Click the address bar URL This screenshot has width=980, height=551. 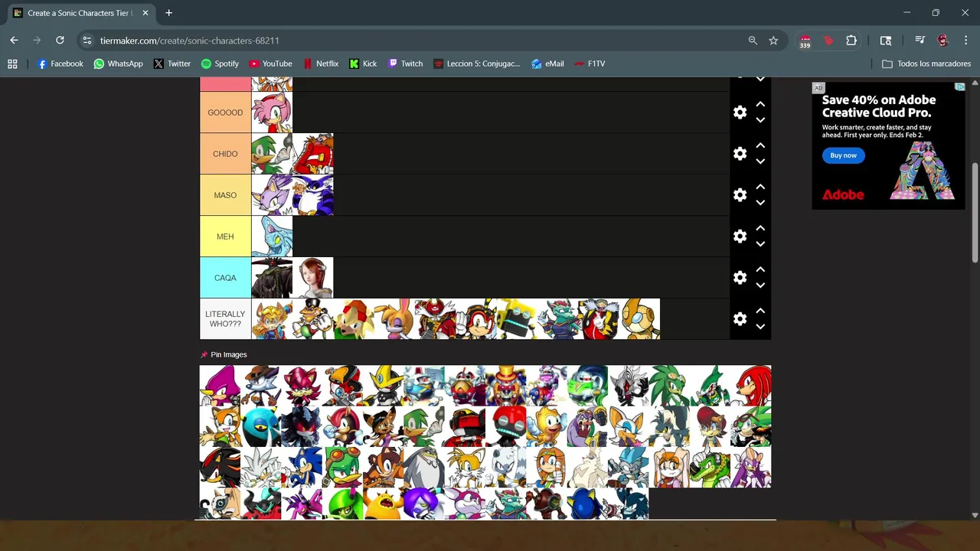190,41
